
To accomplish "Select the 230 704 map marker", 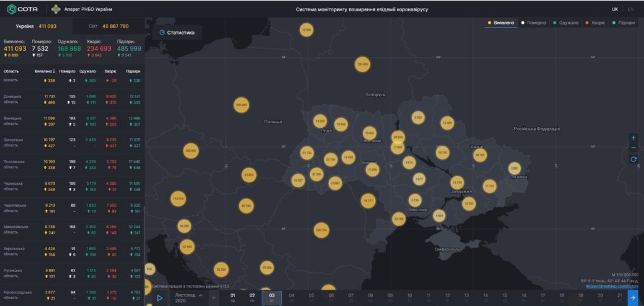I will click(321, 231).
